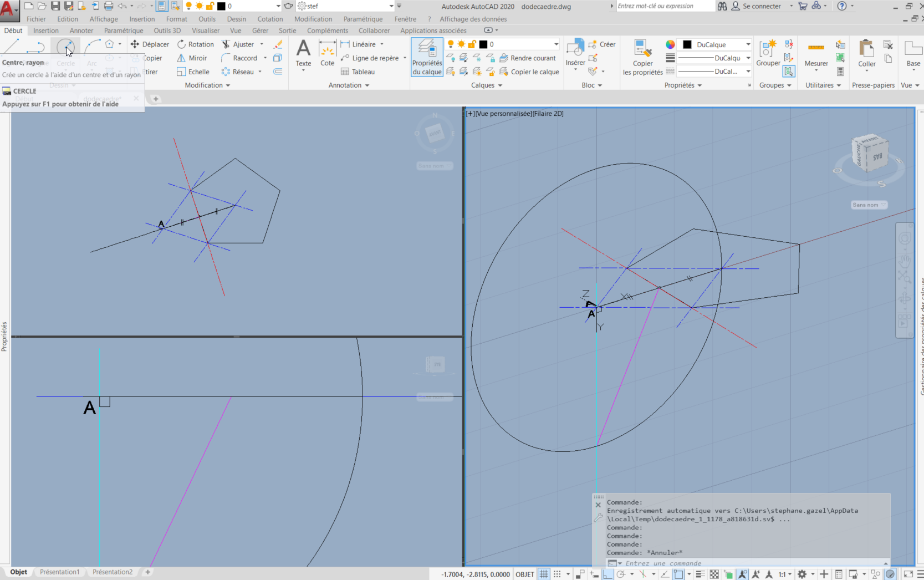Toggle ortho mode in status bar

[608, 574]
